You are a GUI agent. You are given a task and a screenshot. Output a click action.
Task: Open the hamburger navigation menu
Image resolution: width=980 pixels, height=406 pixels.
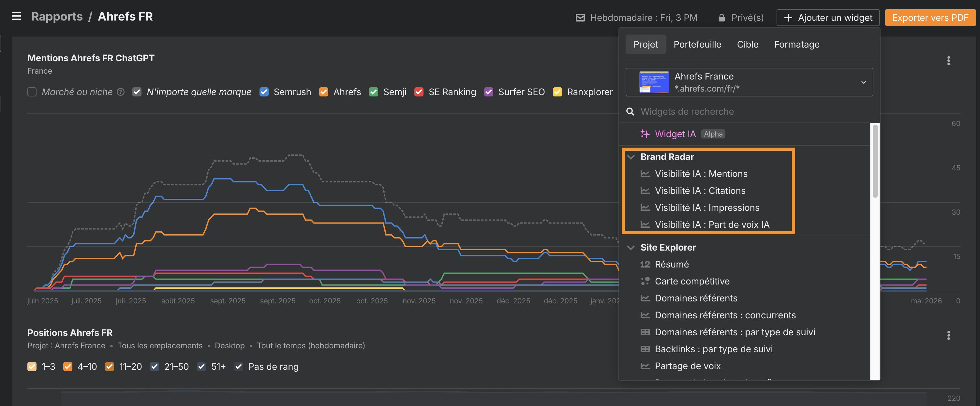tap(16, 16)
